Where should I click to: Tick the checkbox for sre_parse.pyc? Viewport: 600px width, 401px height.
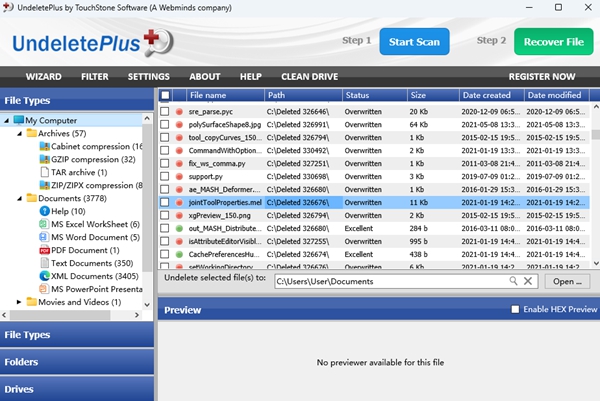(165, 113)
